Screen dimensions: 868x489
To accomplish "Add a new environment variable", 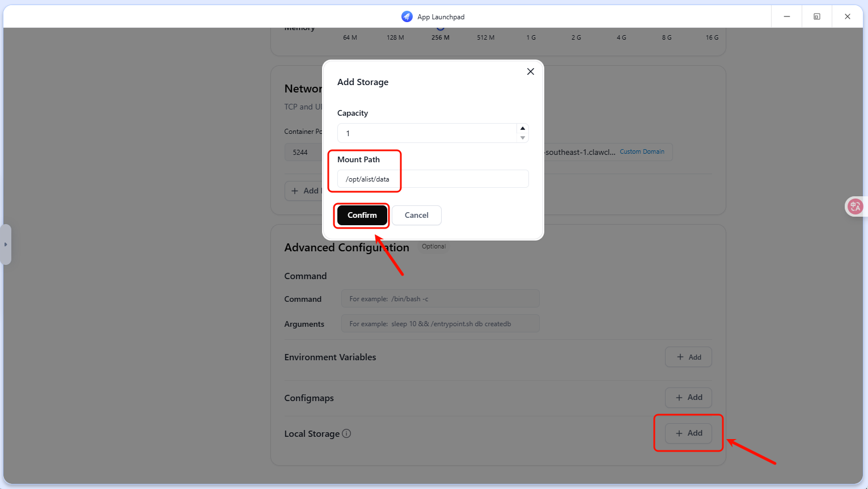I will tap(688, 357).
